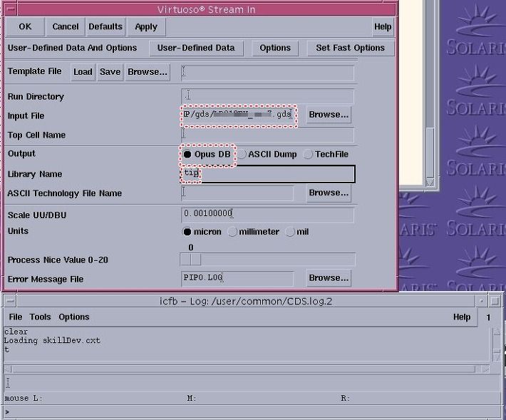The height and width of the screenshot is (420, 506).
Task: Browse for a template file
Action: (148, 72)
